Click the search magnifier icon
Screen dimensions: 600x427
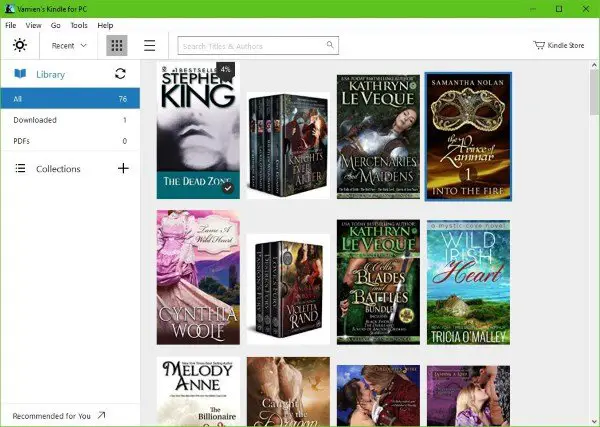coord(330,45)
